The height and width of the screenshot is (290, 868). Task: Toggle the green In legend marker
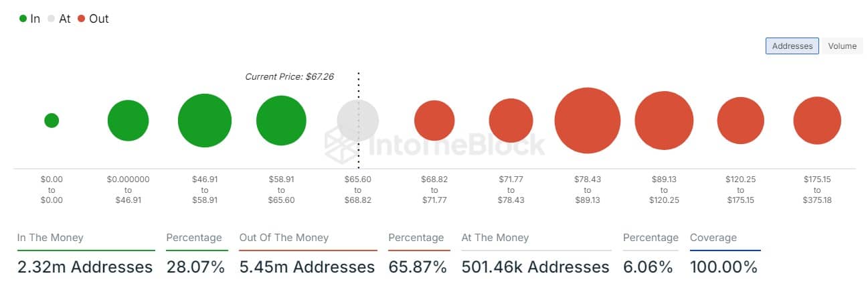(23, 19)
